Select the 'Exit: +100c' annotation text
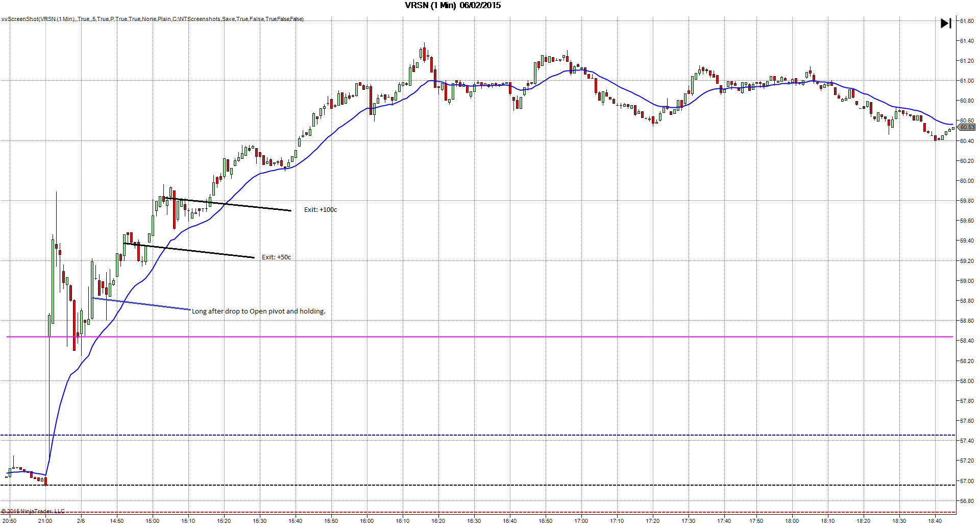 321,209
